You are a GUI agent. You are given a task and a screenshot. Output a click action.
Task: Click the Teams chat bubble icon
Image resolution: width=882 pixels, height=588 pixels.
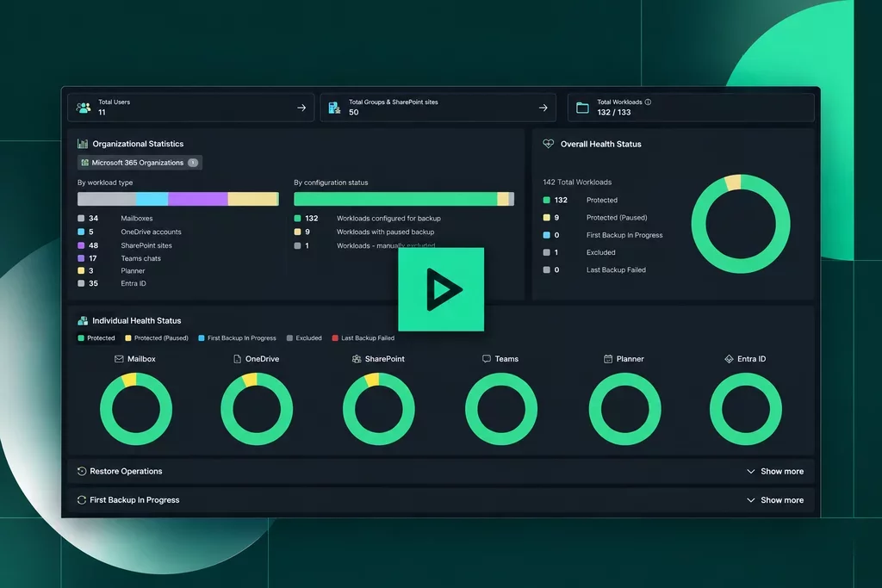(487, 359)
